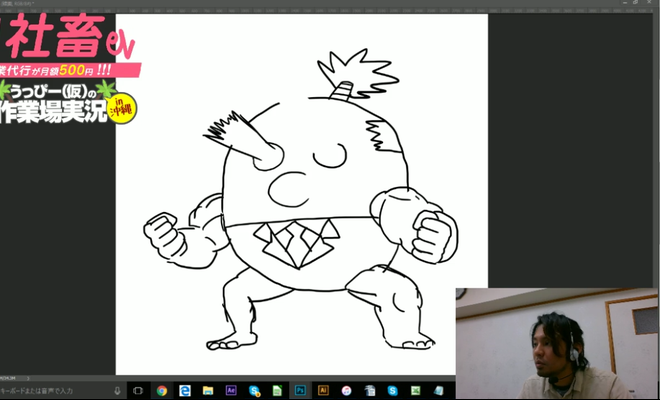Switch to After Effects in taskbar
Screen dimensions: 660x400
point(231,390)
